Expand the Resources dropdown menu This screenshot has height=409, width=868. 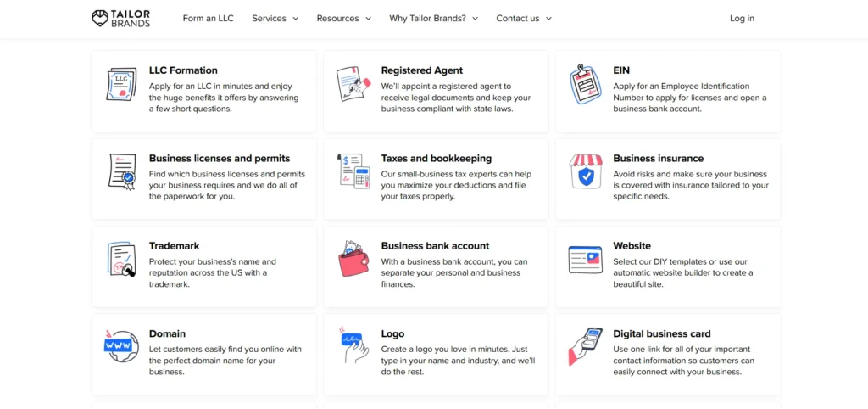343,18
